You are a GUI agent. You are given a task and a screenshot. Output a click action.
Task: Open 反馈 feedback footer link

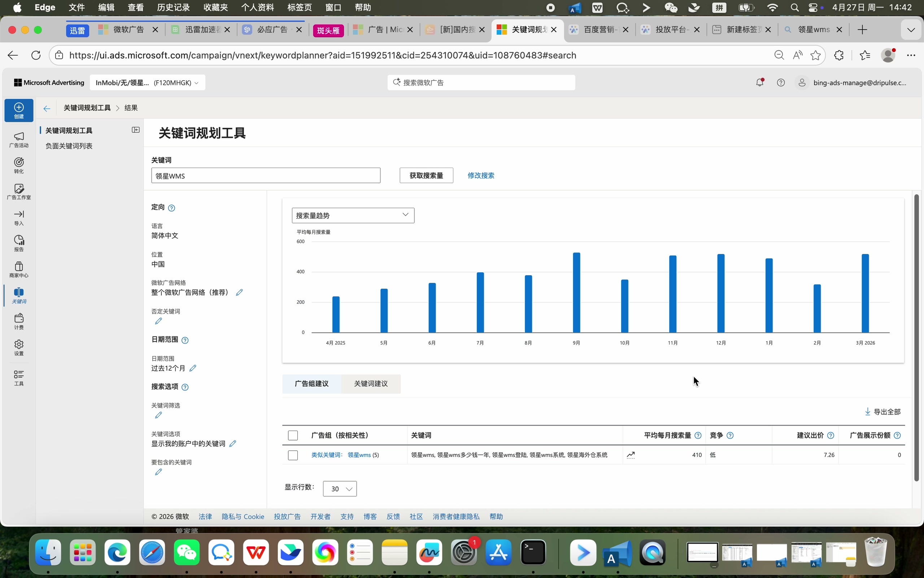pos(393,517)
